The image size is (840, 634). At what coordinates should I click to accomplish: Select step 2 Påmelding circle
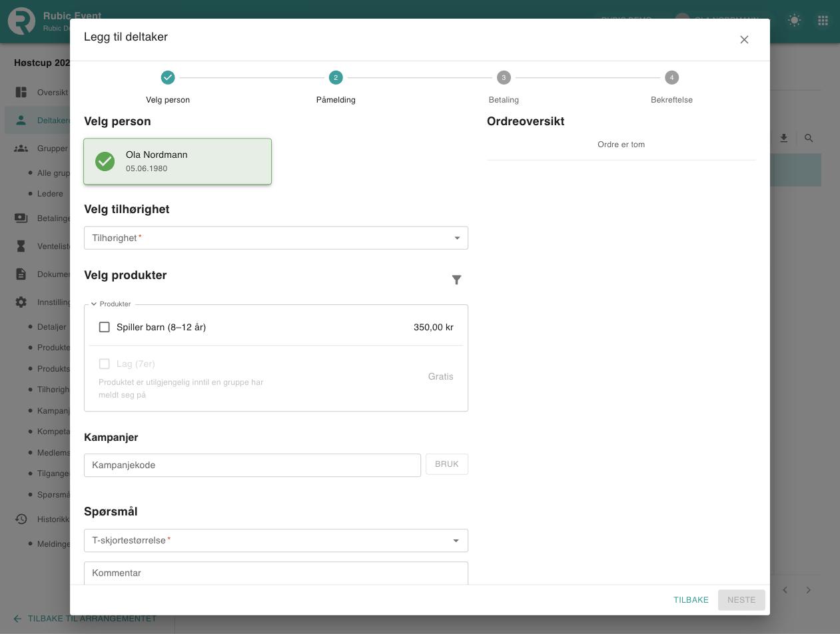coord(336,78)
